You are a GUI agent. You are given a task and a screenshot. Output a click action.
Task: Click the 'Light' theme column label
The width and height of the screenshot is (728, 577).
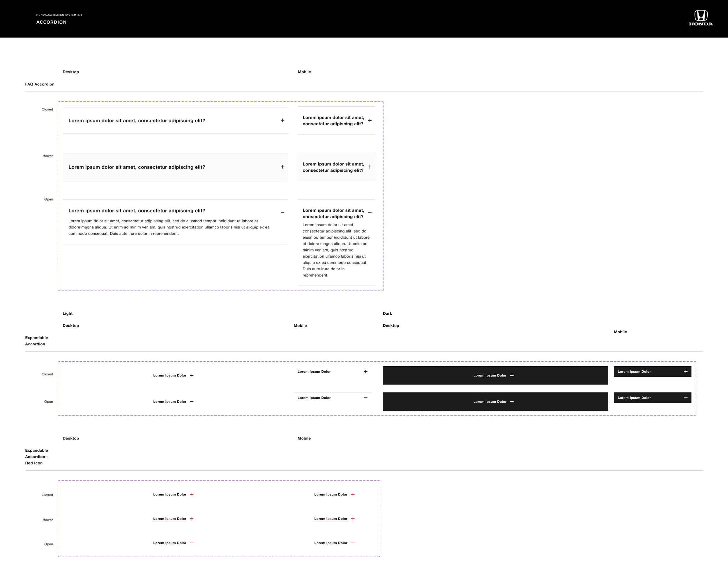pos(68,314)
